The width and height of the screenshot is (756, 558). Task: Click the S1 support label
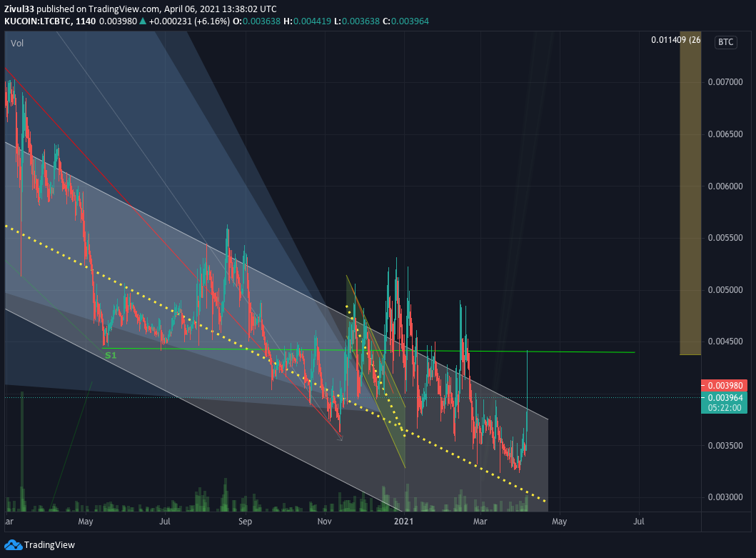[111, 355]
